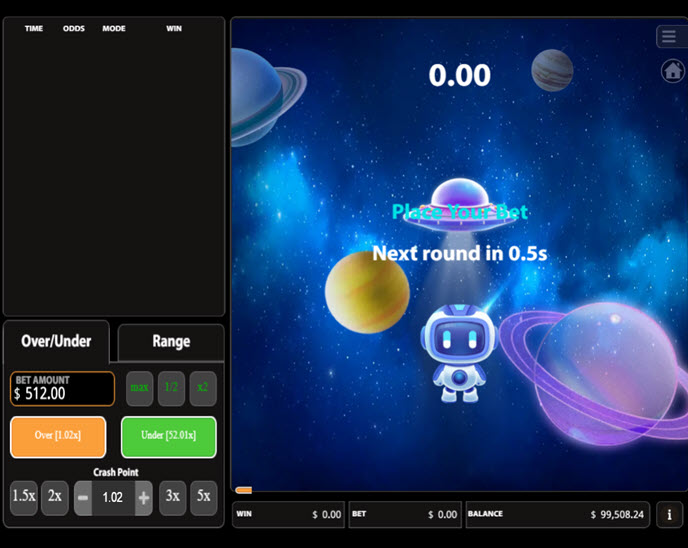Click the robot astronaut character
The width and height of the screenshot is (688, 548).
pos(458,353)
